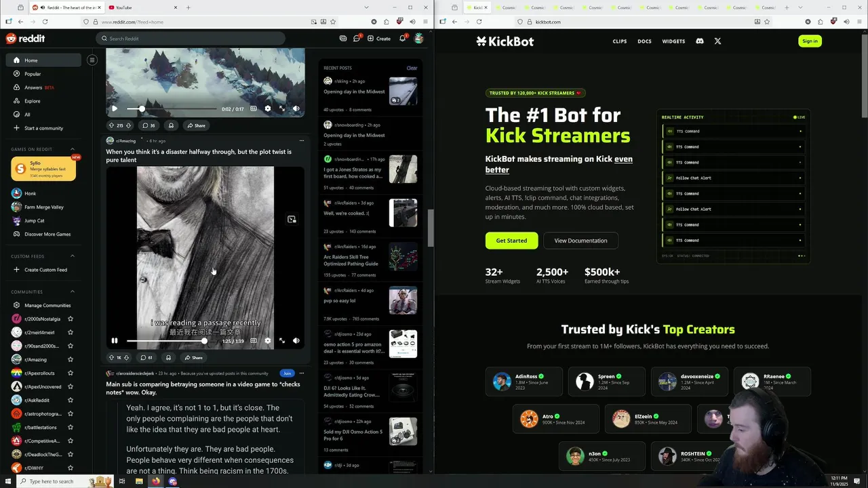Open the Reddit advertise icon in header

tap(343, 39)
